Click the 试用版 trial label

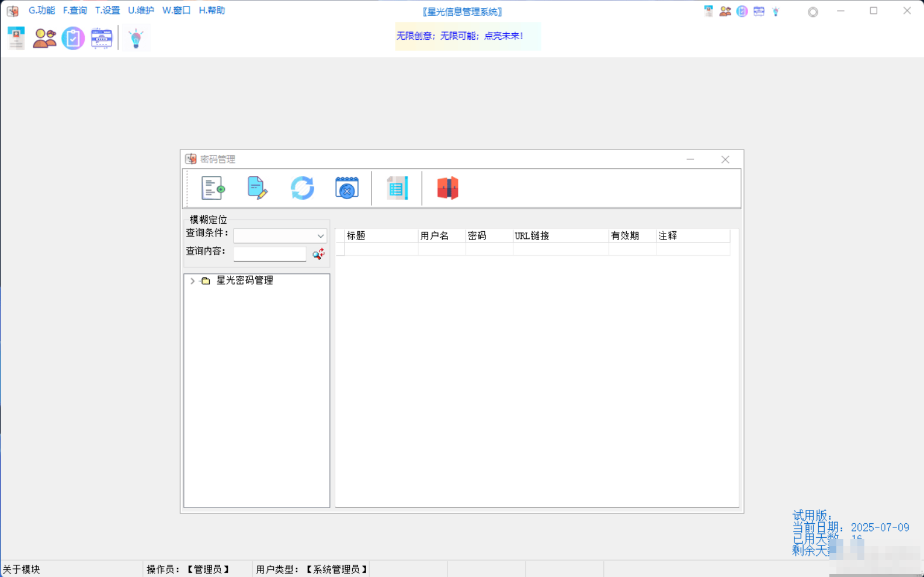coord(812,516)
